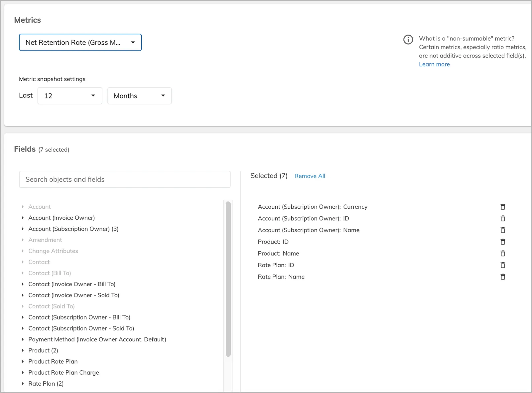The width and height of the screenshot is (532, 393).
Task: Expand Product Rate Plan Charge object
Action: pos(23,372)
